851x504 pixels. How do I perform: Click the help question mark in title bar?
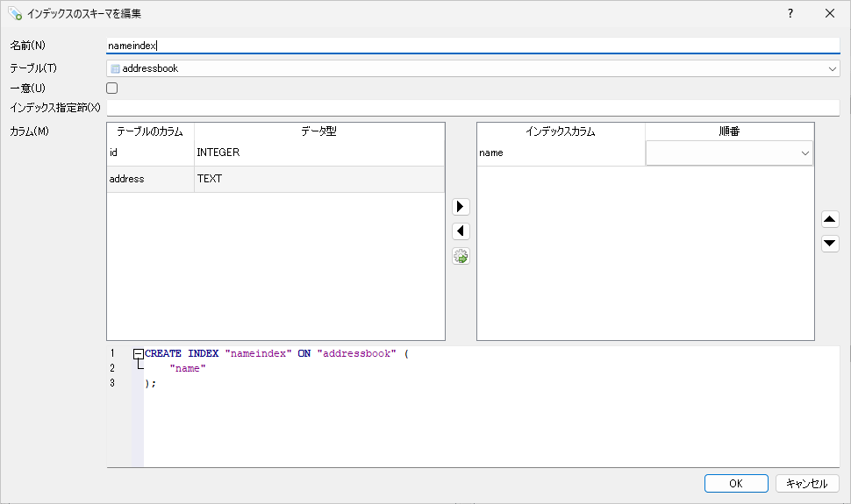click(790, 13)
